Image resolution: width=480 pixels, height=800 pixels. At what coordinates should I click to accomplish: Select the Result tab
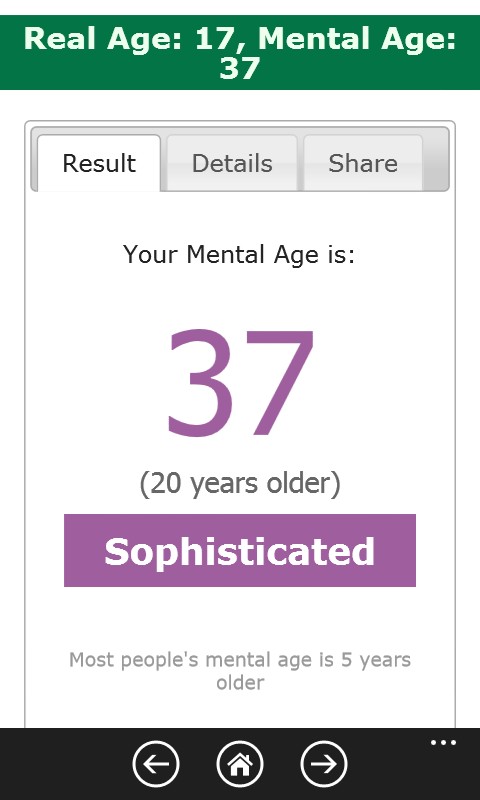(x=99, y=163)
